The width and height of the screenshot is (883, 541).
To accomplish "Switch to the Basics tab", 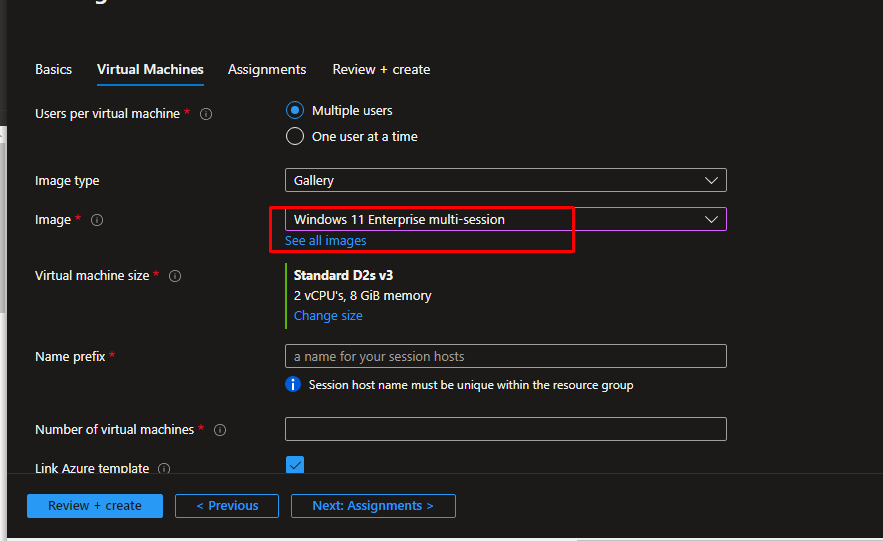I will point(54,70).
